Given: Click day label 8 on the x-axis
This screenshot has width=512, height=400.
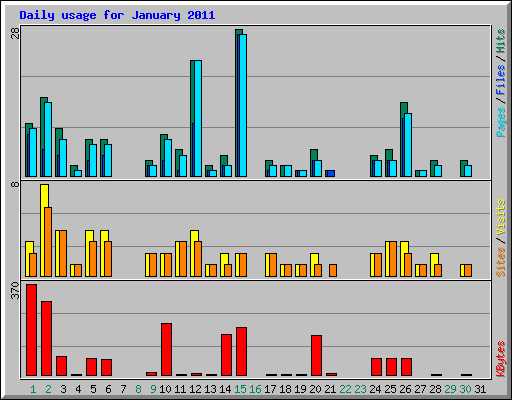Looking at the screenshot, I should tap(138, 389).
